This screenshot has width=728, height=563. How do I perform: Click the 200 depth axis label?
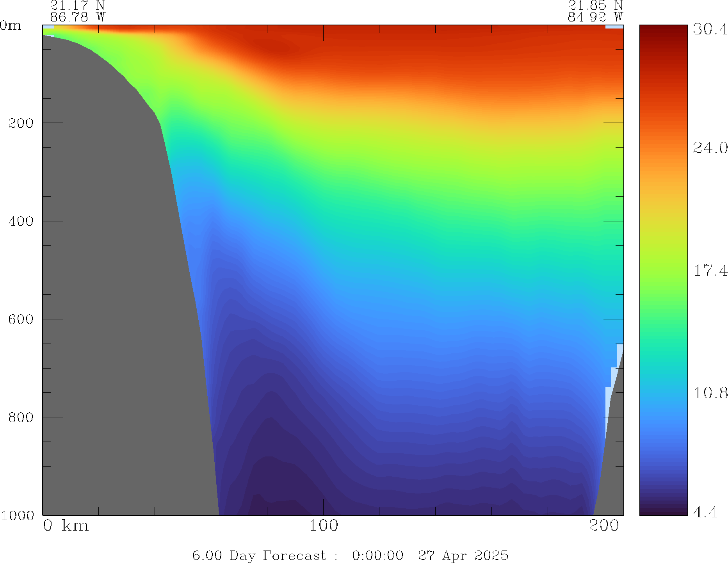click(21, 123)
